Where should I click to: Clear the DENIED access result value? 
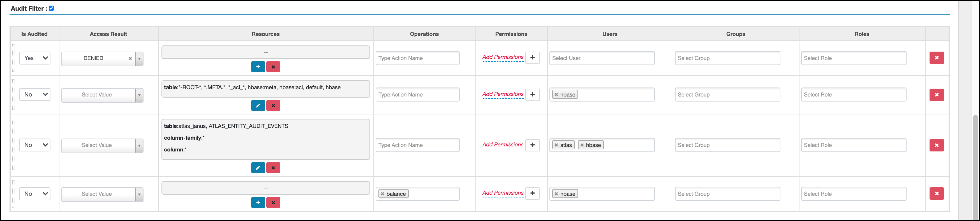click(x=130, y=59)
